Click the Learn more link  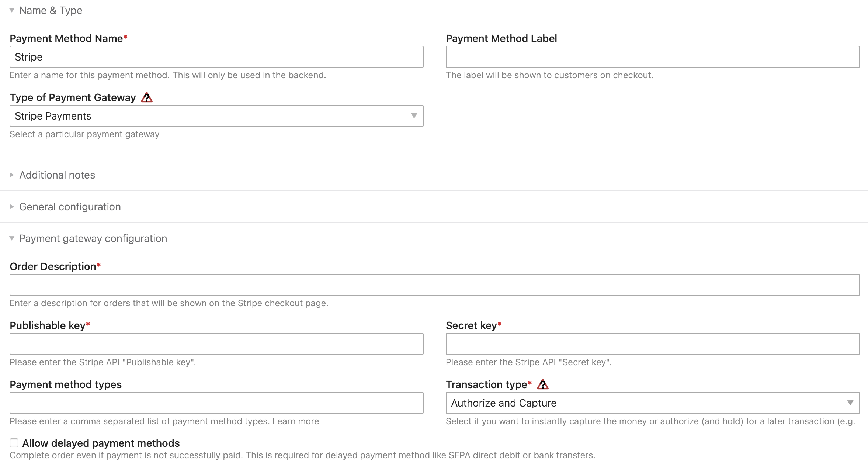point(296,421)
